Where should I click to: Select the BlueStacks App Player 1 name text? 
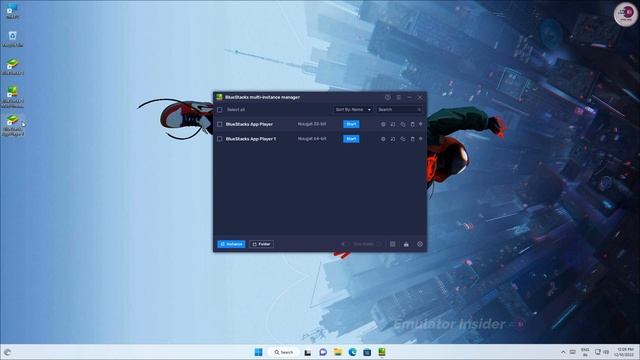[251, 139]
